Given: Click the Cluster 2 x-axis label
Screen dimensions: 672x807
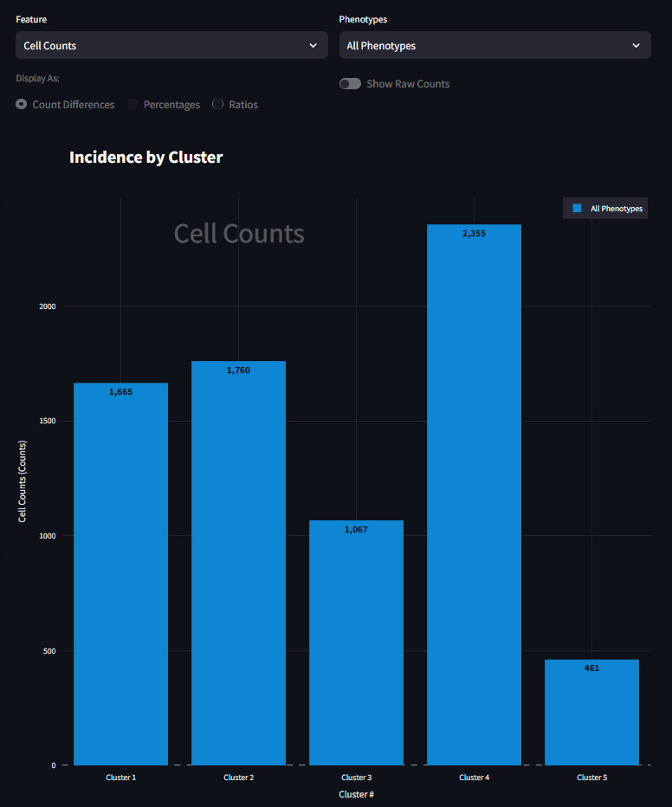Looking at the screenshot, I should pos(238,778).
